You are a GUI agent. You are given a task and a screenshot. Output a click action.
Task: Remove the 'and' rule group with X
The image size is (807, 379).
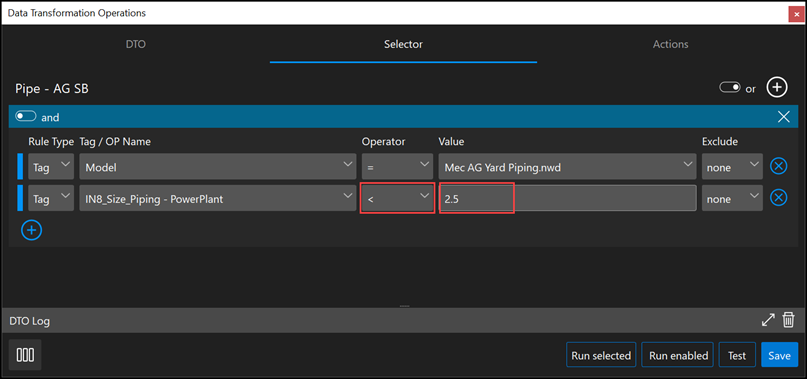pyautogui.click(x=783, y=117)
